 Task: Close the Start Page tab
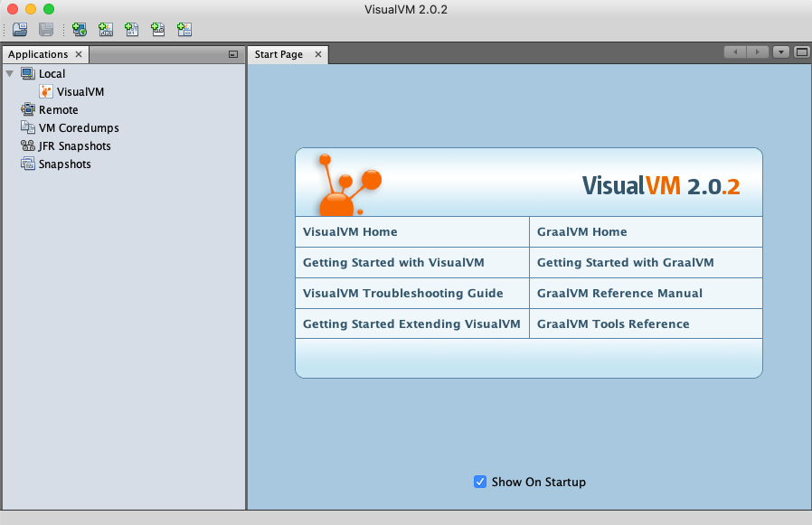318,54
